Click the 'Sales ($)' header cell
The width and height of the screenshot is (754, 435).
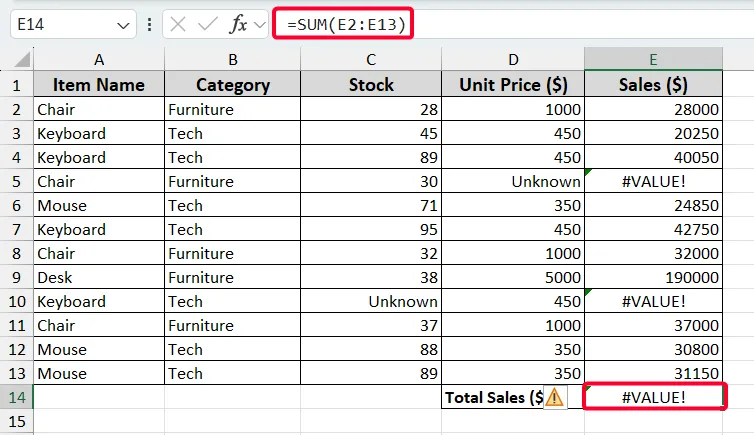point(653,85)
